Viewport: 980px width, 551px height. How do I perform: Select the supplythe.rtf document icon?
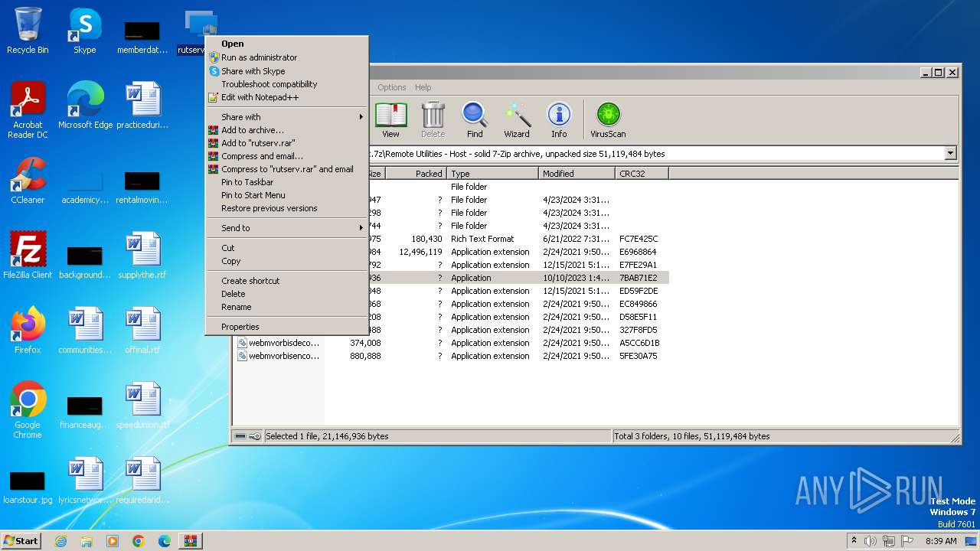(142, 256)
